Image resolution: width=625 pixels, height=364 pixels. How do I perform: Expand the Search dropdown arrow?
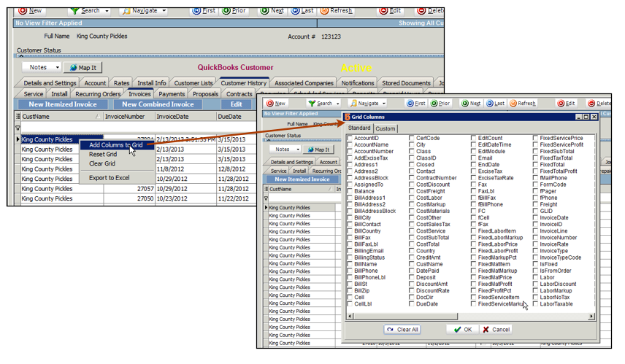107,11
